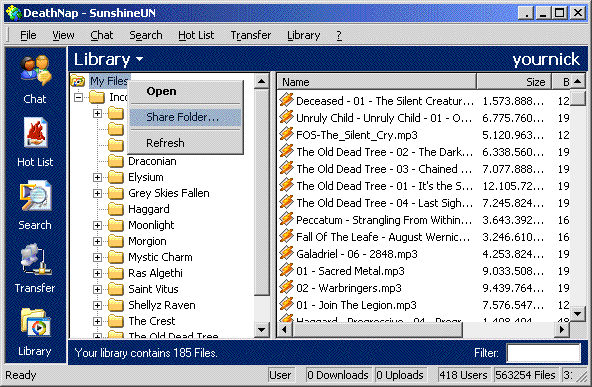Click the My Files root icon
592x387 pixels.
point(78,81)
